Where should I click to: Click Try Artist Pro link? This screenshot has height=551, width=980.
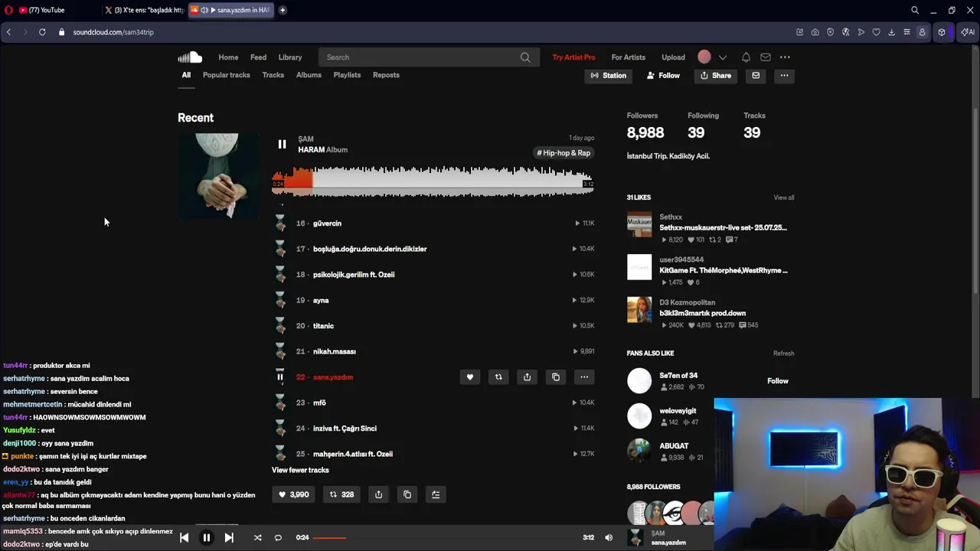573,57
